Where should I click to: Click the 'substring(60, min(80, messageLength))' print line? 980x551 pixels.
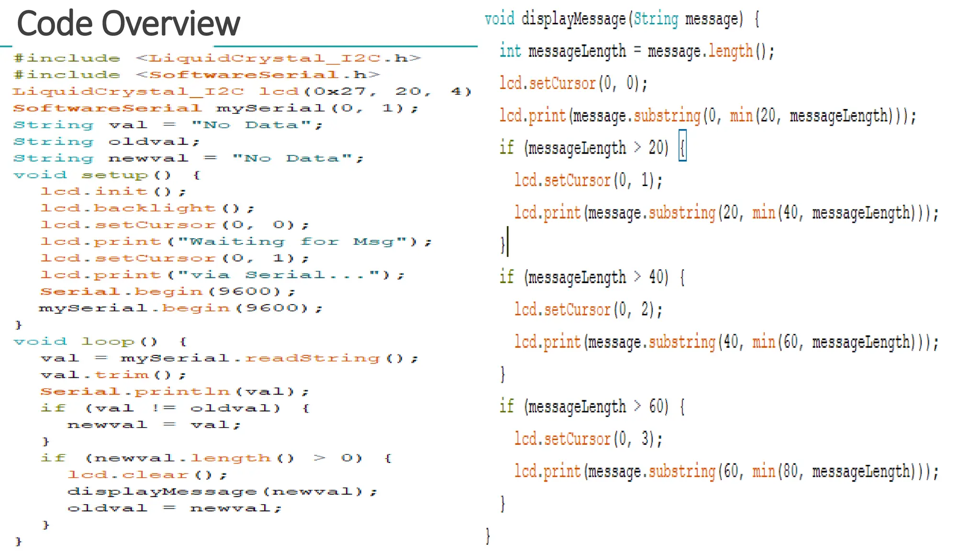point(726,472)
